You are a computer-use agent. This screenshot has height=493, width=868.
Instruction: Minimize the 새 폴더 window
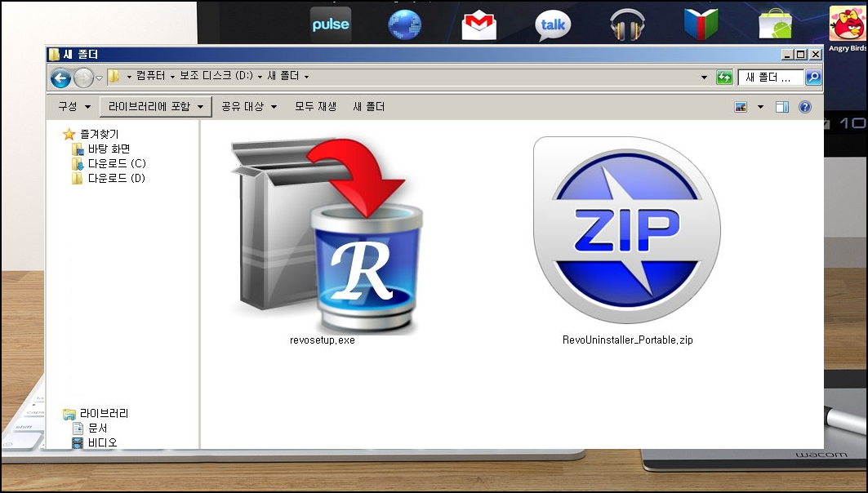787,54
